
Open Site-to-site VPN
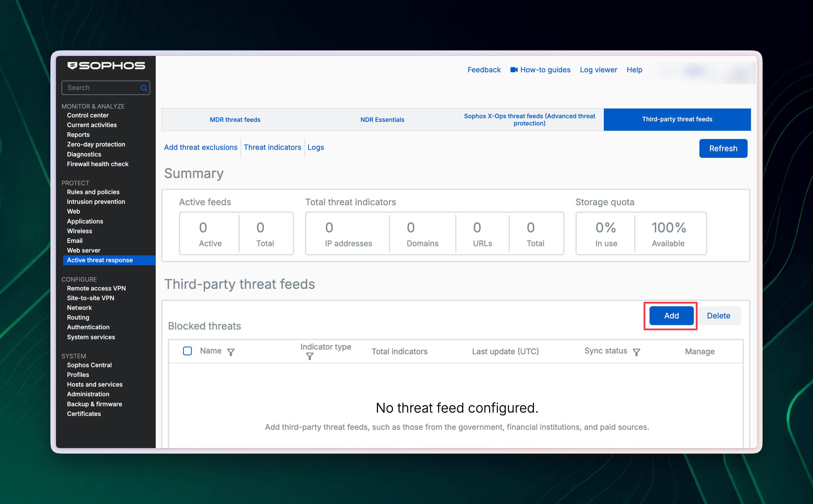point(91,298)
